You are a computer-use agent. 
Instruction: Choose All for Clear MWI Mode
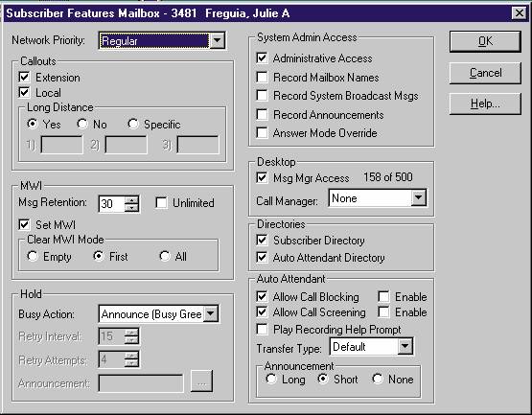[165, 256]
